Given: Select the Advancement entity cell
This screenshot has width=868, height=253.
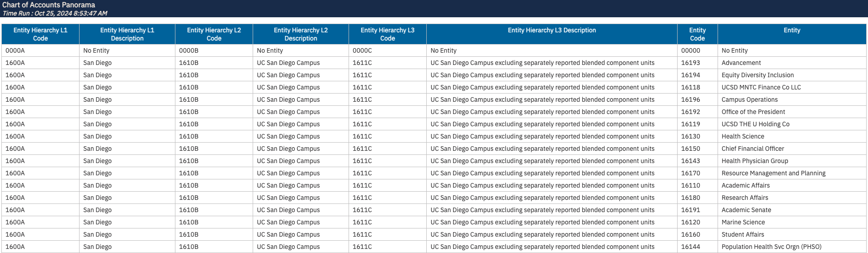Looking at the screenshot, I should 741,63.
